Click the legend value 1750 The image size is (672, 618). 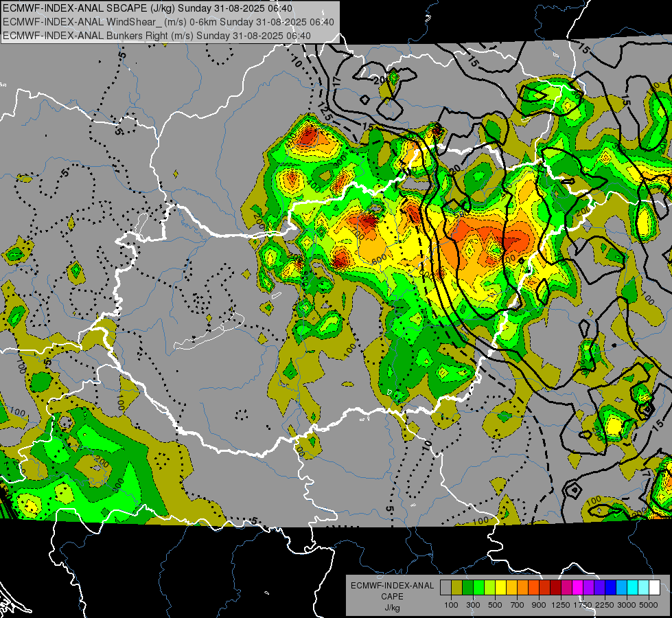pos(583,605)
